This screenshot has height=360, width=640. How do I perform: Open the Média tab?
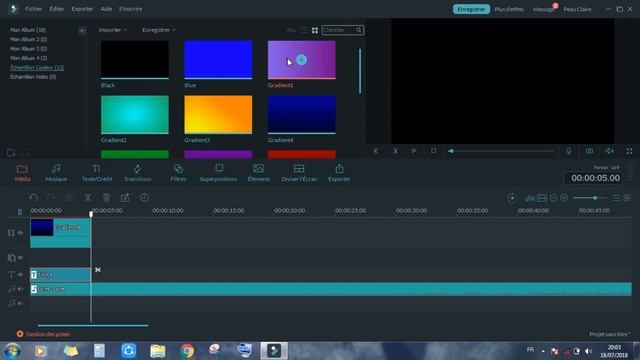(22, 173)
